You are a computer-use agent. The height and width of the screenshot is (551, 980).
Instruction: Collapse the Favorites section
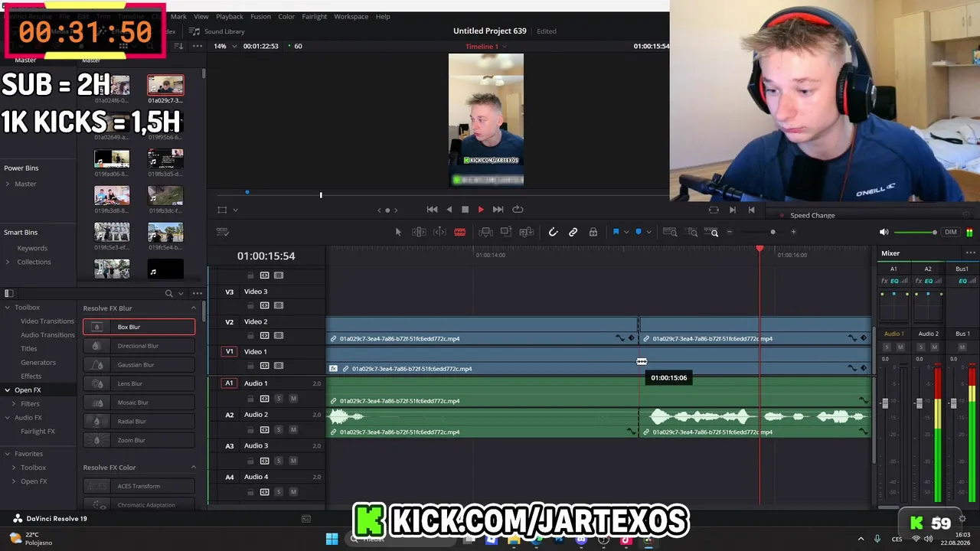(8, 454)
